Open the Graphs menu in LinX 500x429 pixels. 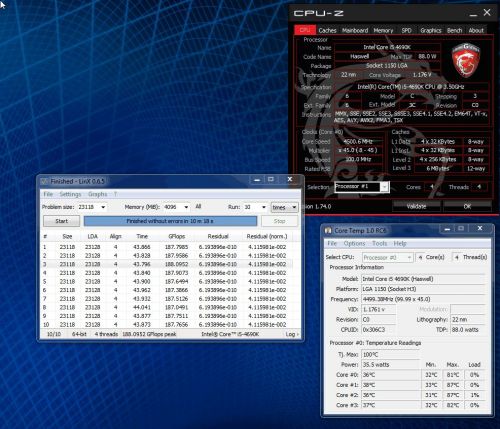click(x=97, y=194)
